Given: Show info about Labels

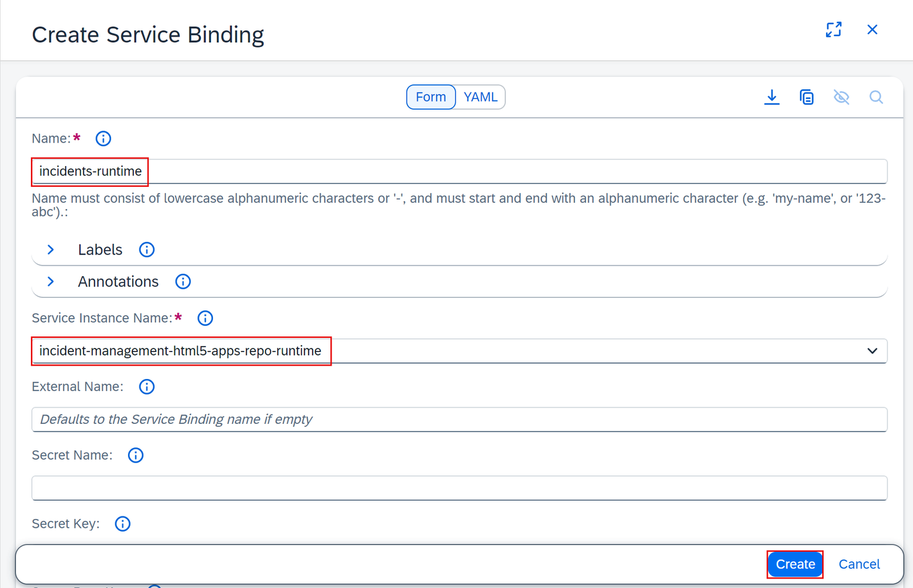Looking at the screenshot, I should click(x=146, y=250).
